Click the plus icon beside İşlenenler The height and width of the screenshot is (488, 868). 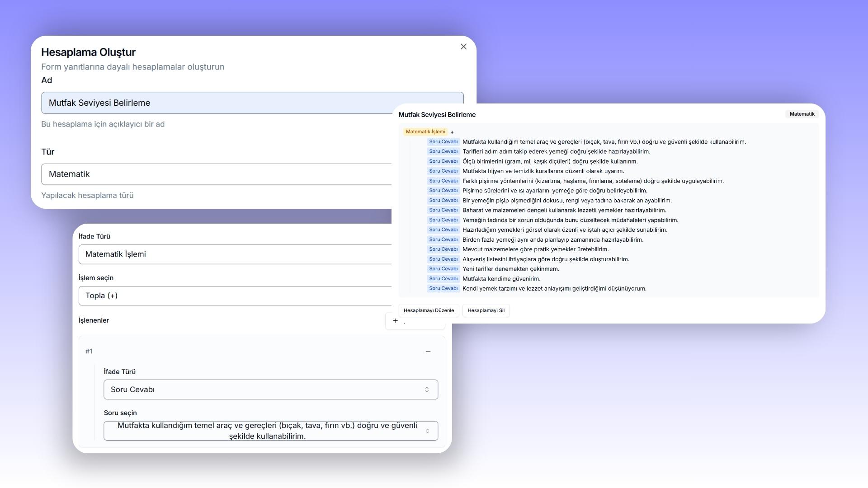click(x=395, y=321)
